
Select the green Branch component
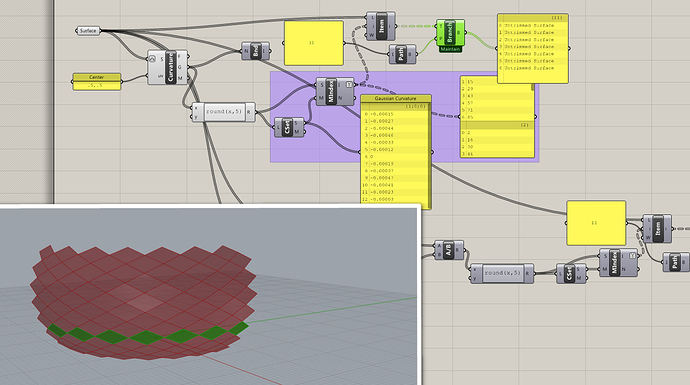450,33
